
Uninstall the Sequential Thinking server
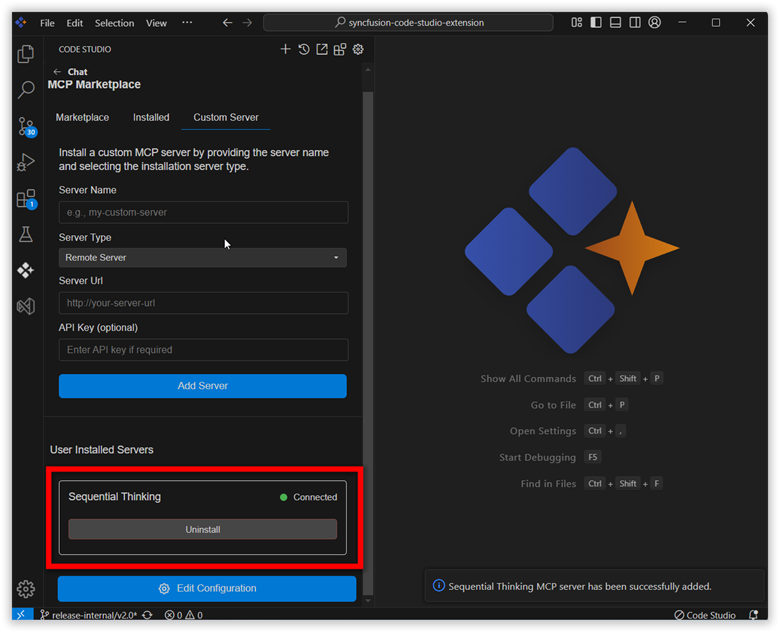point(202,529)
